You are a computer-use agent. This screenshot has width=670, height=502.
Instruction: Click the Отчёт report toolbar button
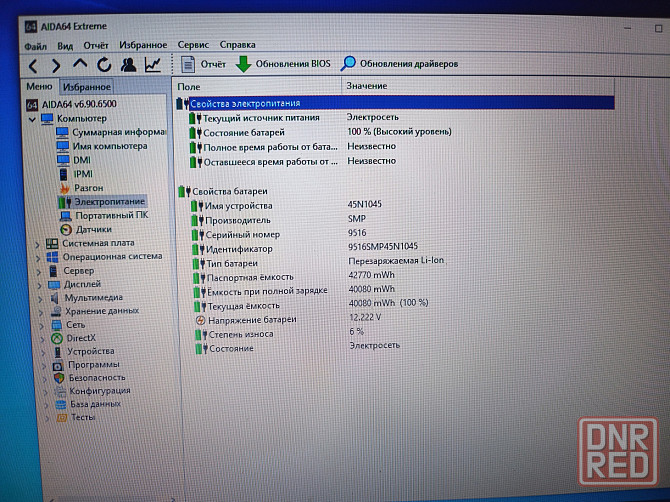(203, 64)
